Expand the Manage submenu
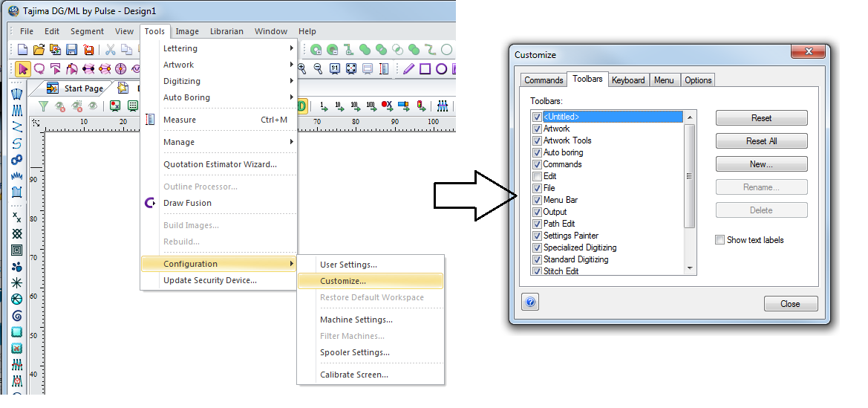 coord(218,142)
